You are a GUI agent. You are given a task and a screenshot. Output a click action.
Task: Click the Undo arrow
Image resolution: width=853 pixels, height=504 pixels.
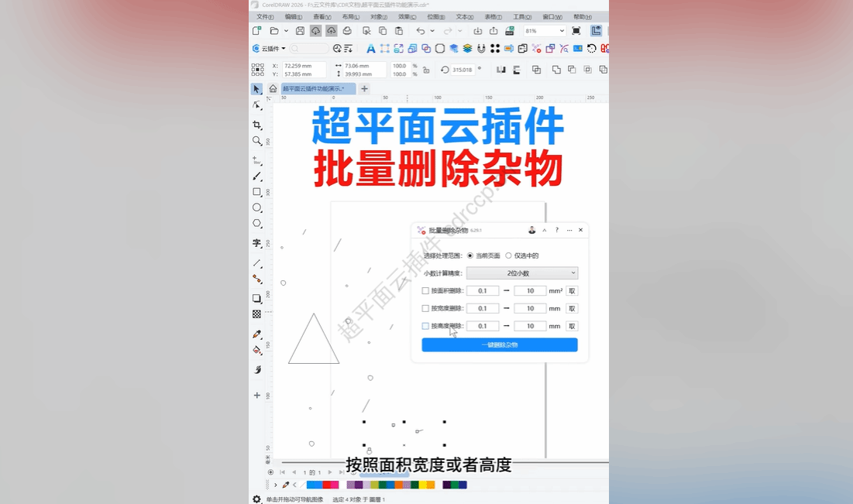(x=421, y=31)
